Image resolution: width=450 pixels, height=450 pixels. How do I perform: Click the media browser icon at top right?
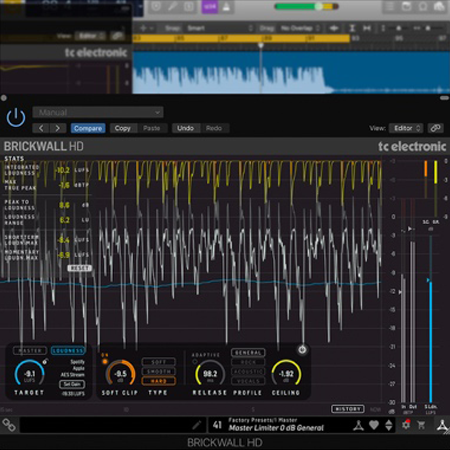[x=440, y=6]
